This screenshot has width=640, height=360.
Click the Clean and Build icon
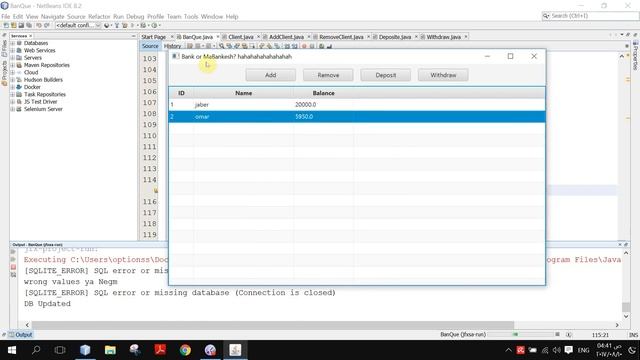tap(124, 25)
